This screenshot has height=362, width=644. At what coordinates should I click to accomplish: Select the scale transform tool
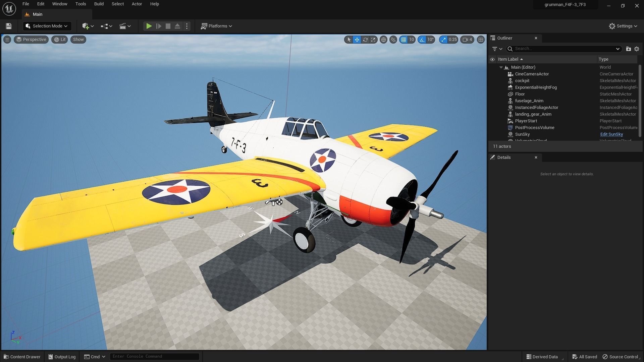[373, 40]
